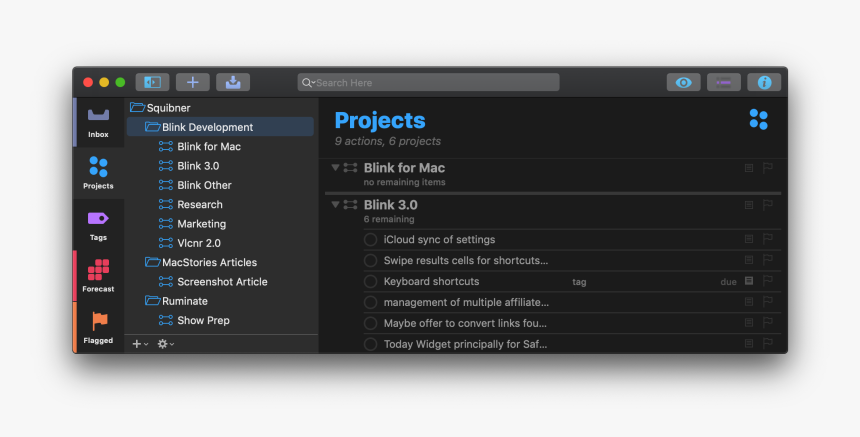Open the note icon on Blink 3.0 heading
This screenshot has height=437, width=860.
pyautogui.click(x=749, y=205)
